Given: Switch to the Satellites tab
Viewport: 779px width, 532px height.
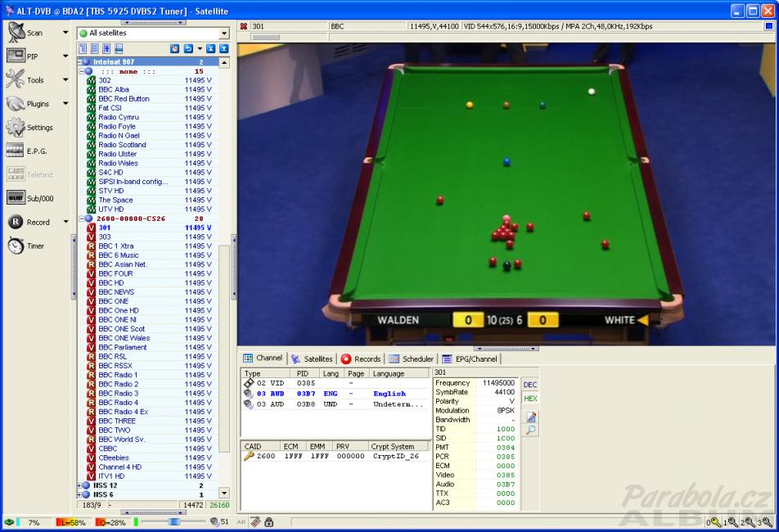Looking at the screenshot, I should tap(312, 358).
